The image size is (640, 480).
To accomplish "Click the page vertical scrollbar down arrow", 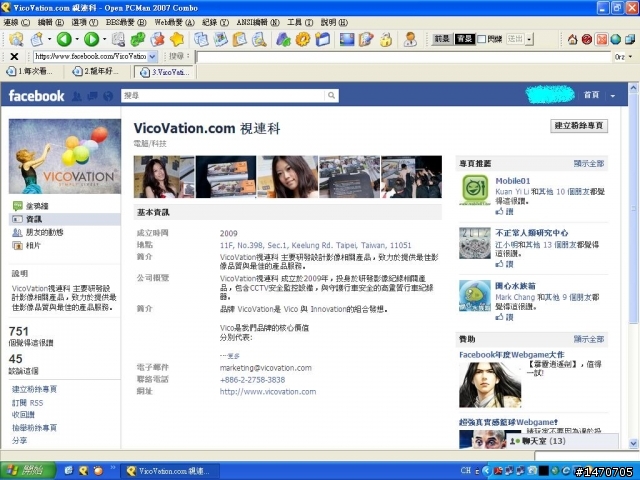I will (x=633, y=443).
